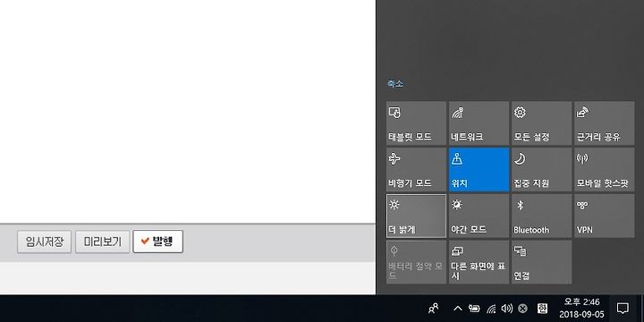The width and height of the screenshot is (644, 322).
Task: Expand the hidden tray icons chevron
Action: pos(458,308)
